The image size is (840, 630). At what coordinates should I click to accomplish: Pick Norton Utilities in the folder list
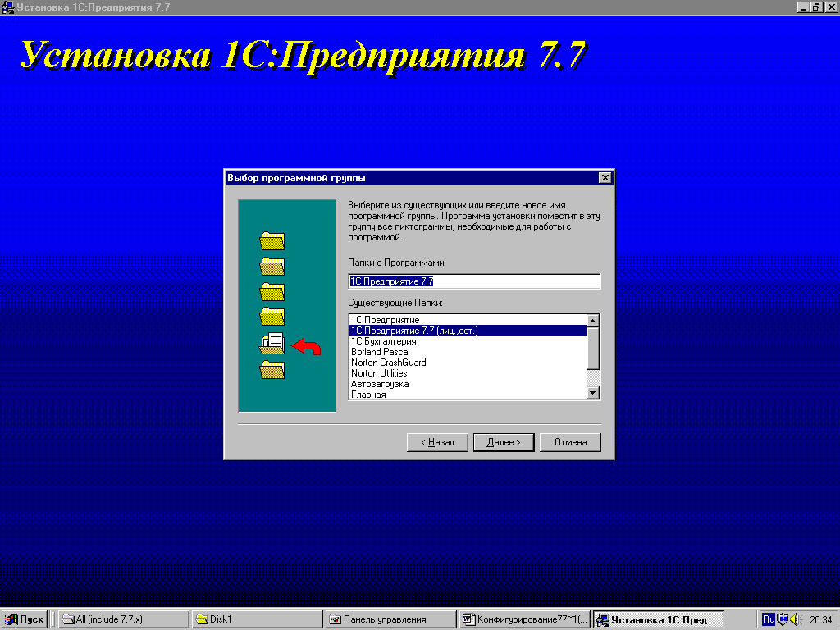point(467,373)
